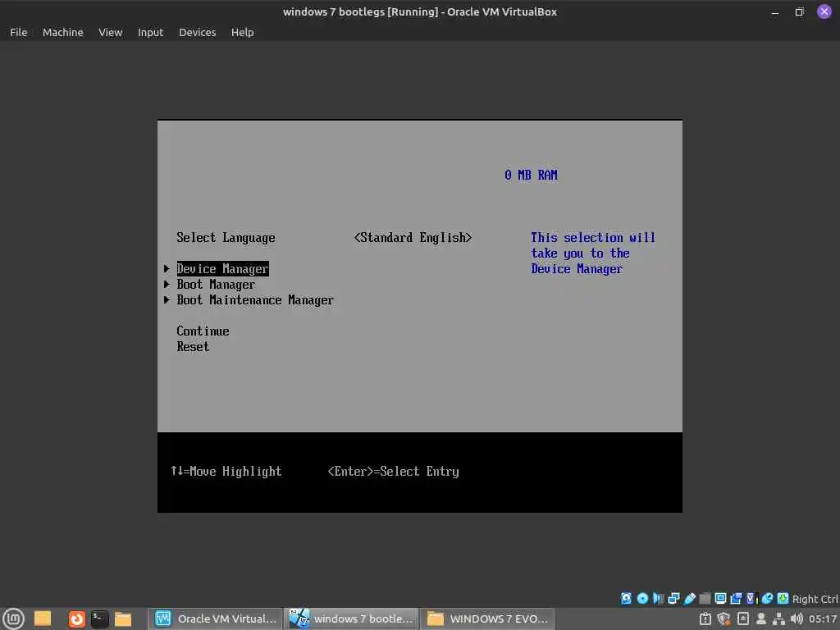Click the 05:17 panel clock
Screen dimensions: 840x630
[x=822, y=619]
